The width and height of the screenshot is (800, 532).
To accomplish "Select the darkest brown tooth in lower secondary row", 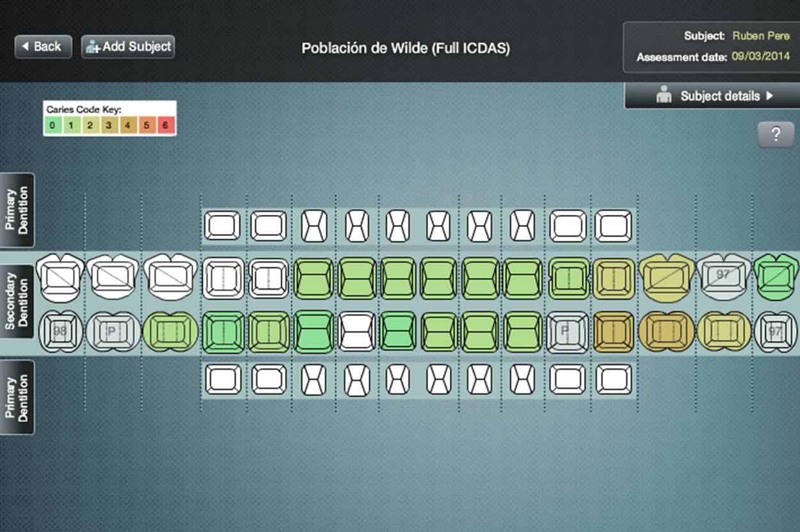I will (x=612, y=331).
